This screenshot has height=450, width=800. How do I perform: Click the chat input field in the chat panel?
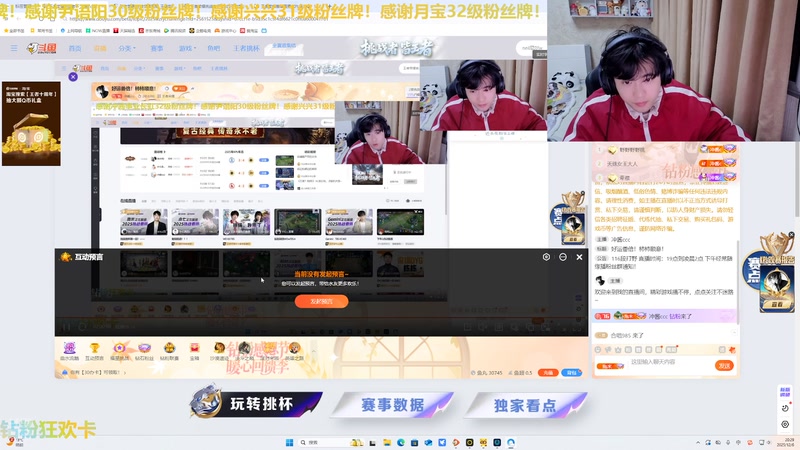coord(670,362)
